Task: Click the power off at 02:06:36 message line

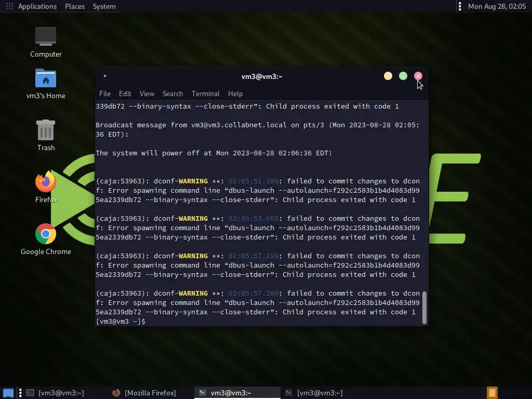Action: (x=214, y=153)
